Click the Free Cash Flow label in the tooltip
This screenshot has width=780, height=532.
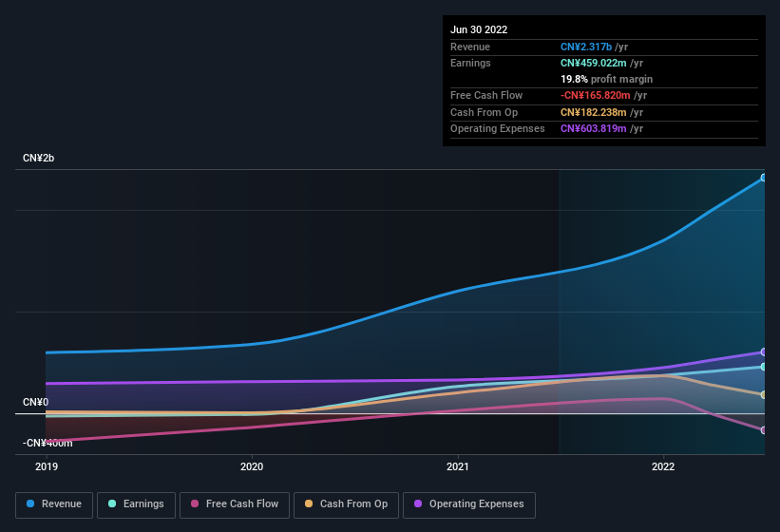pyautogui.click(x=486, y=95)
